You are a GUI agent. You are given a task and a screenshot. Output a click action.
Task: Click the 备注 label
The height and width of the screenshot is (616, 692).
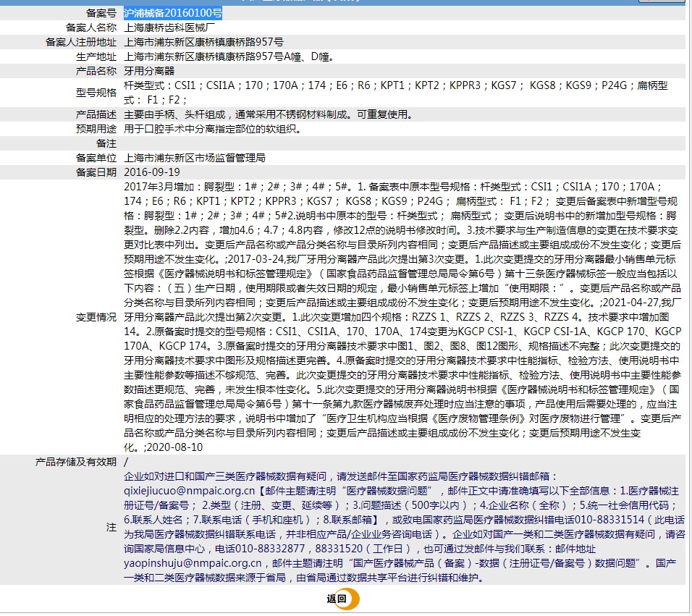pyautogui.click(x=106, y=143)
